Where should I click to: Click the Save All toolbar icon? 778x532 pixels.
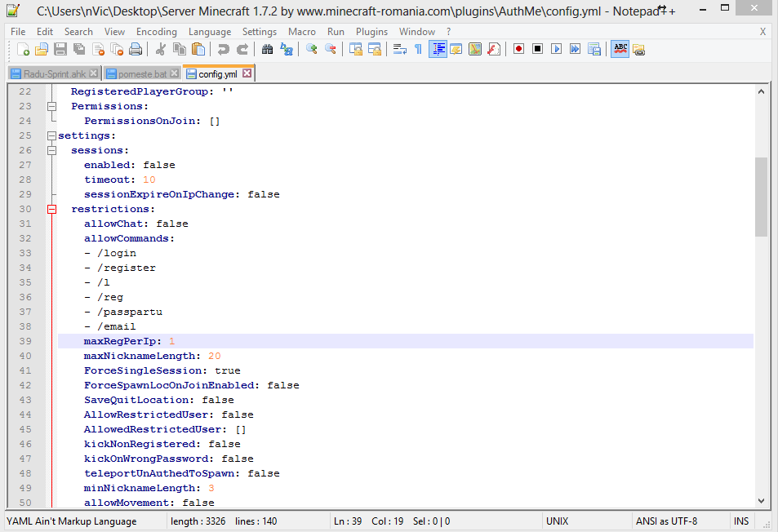pyautogui.click(x=79, y=49)
